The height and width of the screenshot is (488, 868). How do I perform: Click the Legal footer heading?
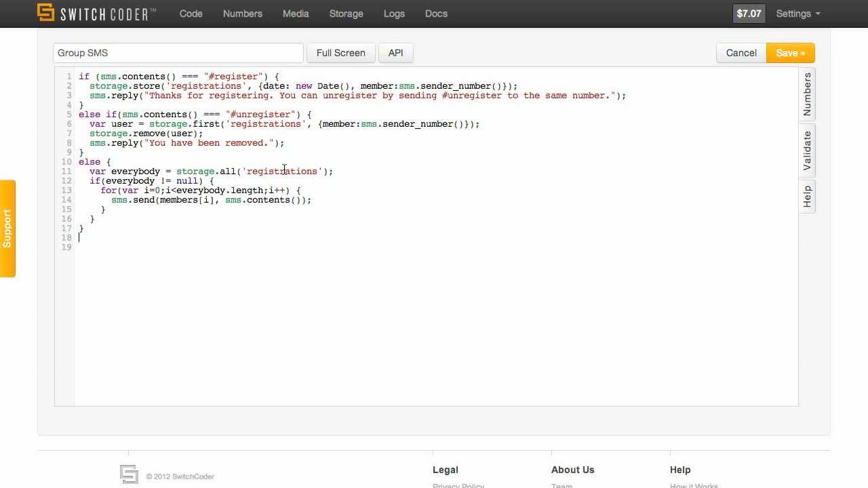pos(446,470)
